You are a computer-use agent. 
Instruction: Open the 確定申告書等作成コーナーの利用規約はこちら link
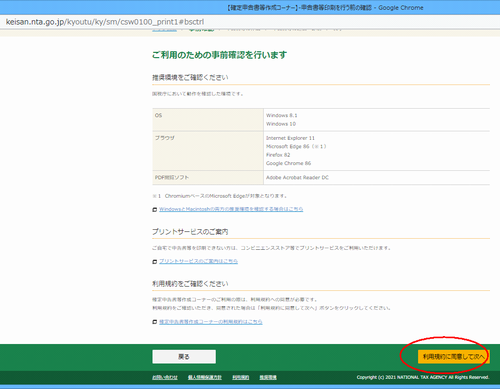[211, 322]
